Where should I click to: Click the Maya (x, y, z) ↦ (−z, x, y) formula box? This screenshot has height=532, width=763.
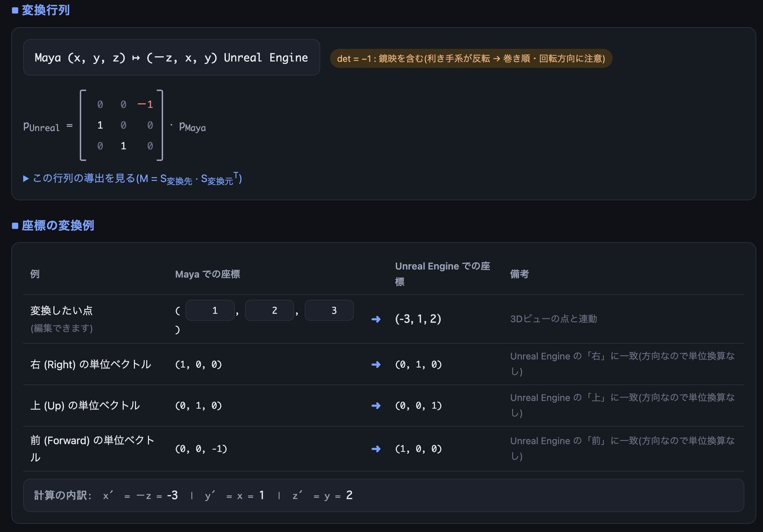pyautogui.click(x=171, y=58)
